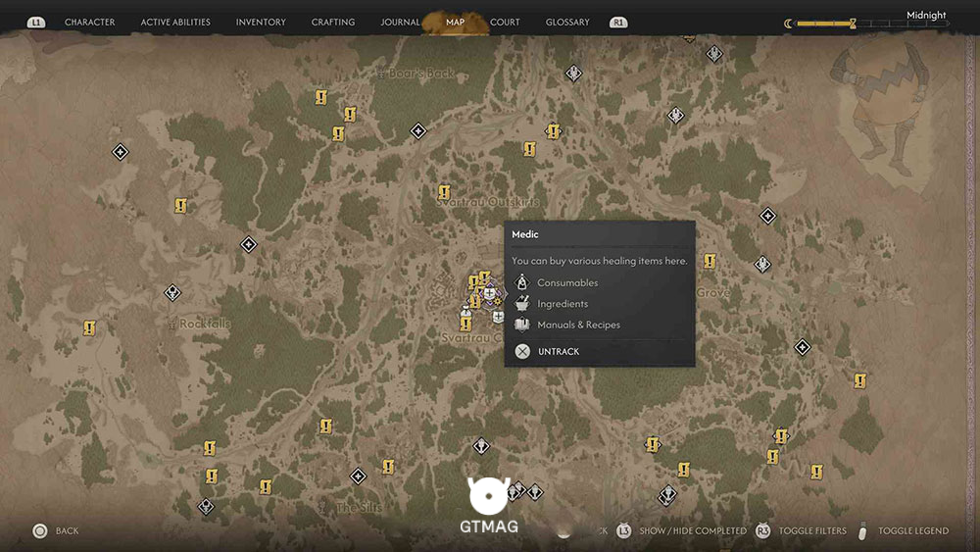Click the Consumables potion icon
This screenshot has width=980, height=552.
[x=522, y=282]
